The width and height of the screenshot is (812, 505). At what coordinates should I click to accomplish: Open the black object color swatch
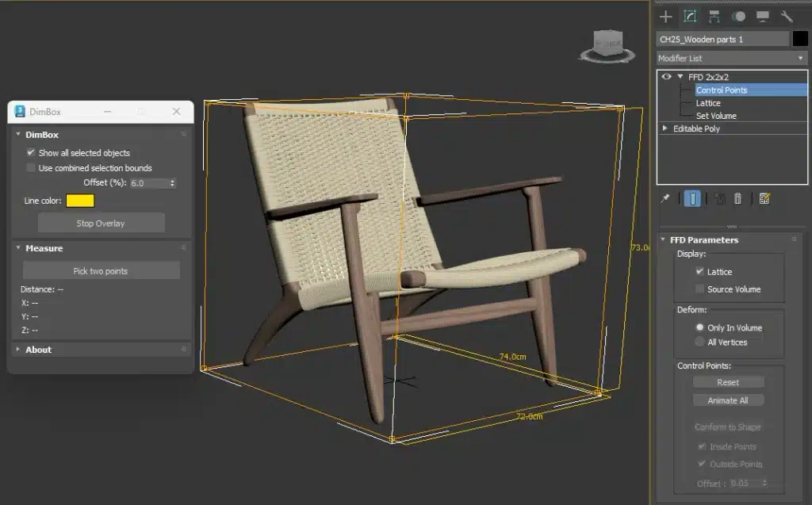pyautogui.click(x=799, y=39)
